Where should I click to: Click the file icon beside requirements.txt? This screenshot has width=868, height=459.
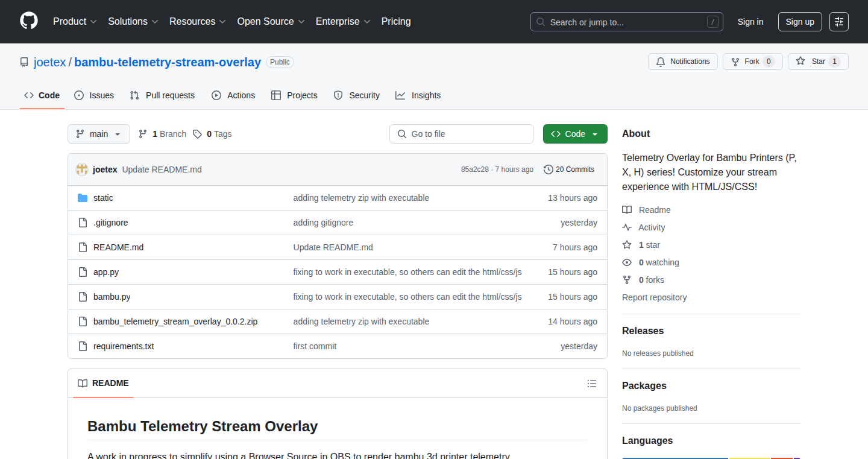pos(83,346)
